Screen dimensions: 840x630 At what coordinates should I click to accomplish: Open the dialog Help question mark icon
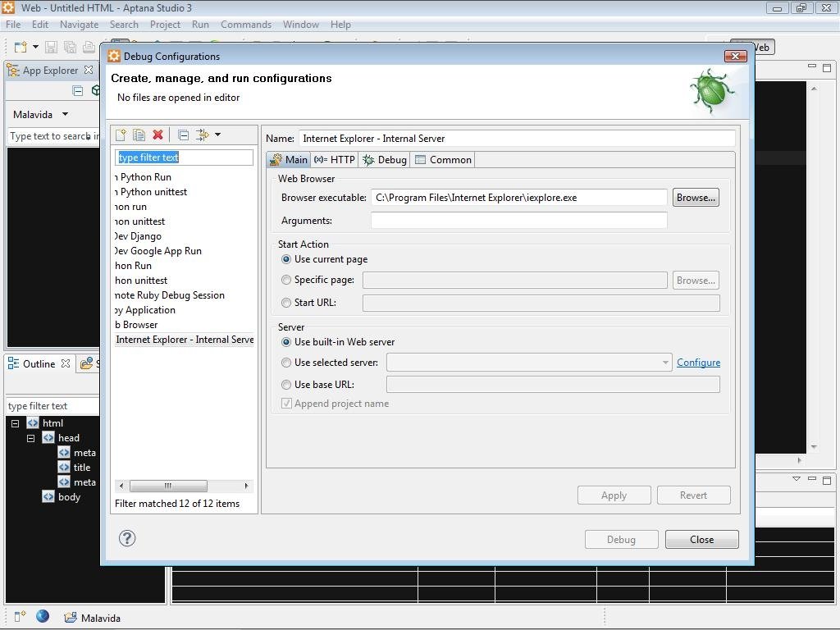(127, 538)
